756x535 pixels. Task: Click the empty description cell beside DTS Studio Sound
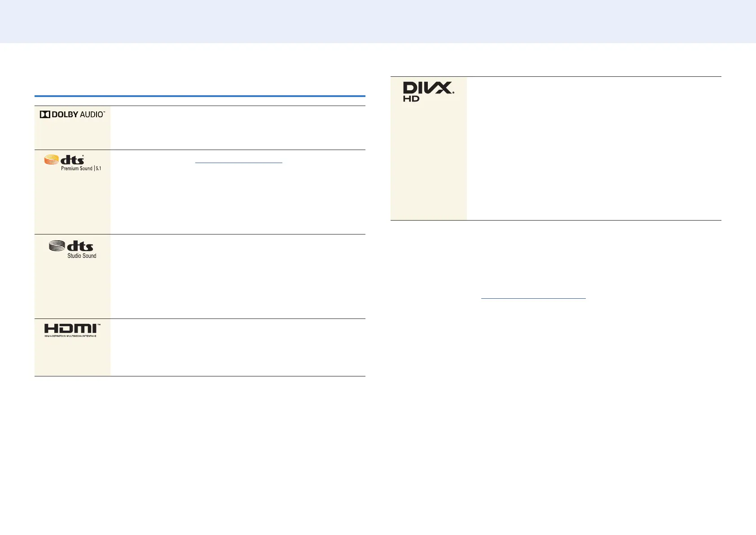click(238, 276)
